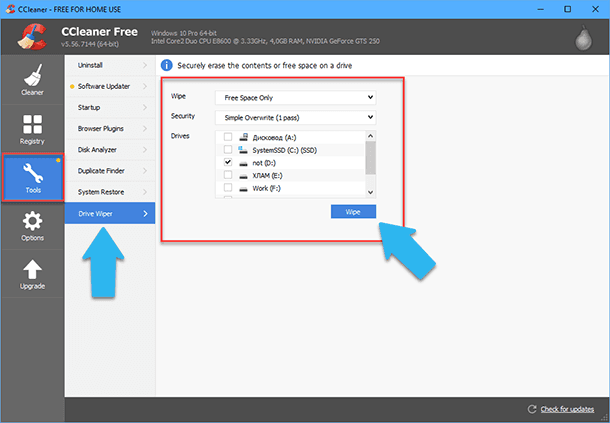
Task: Uncheck the not (D:) drive checkbox
Action: pyautogui.click(x=228, y=162)
